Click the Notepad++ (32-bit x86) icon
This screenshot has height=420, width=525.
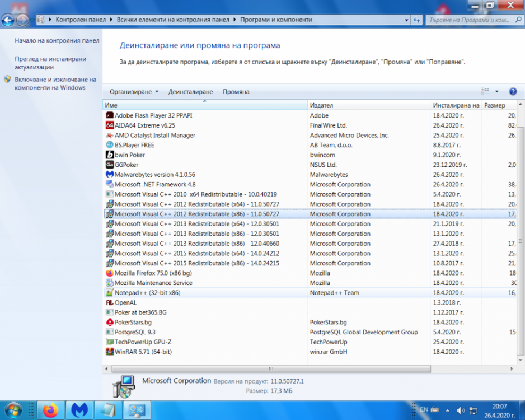[110, 292]
